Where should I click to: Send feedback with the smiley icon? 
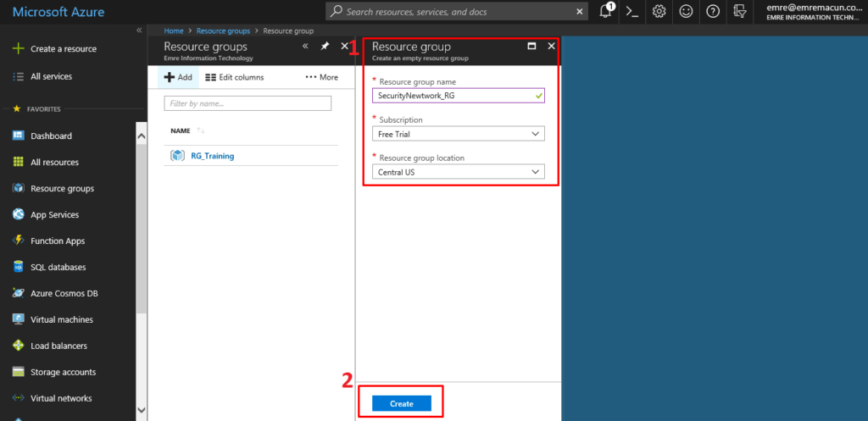pyautogui.click(x=686, y=12)
